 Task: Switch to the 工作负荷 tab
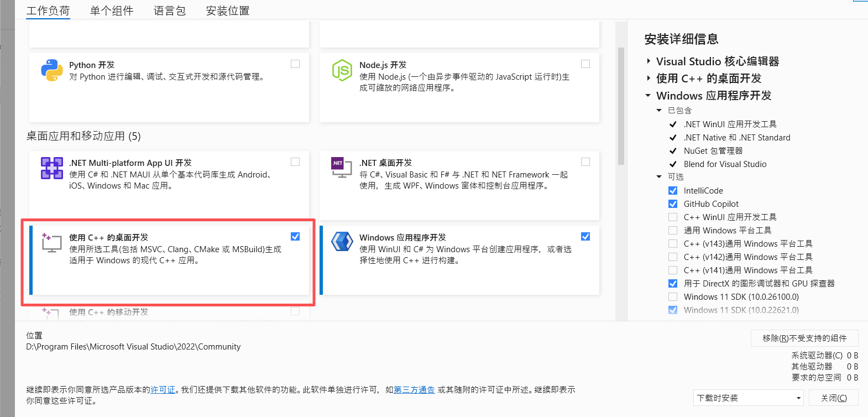48,11
